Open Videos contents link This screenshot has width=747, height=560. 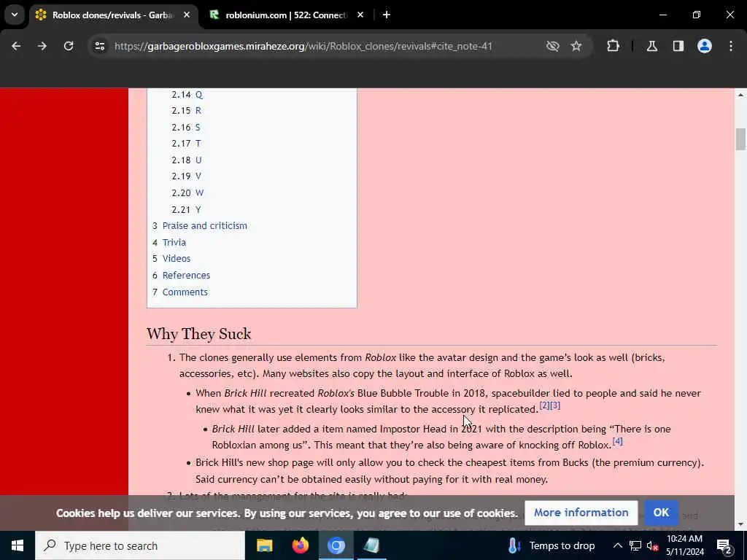[177, 259]
